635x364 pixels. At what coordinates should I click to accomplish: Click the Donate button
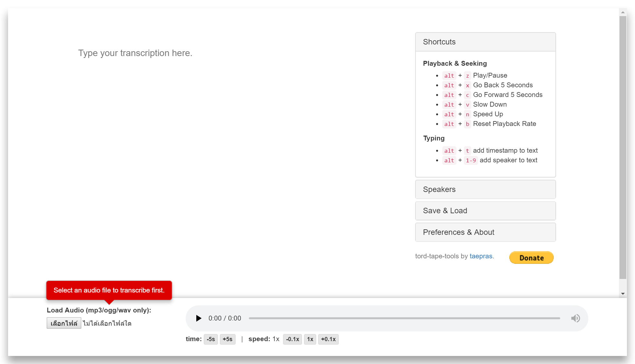click(x=532, y=257)
